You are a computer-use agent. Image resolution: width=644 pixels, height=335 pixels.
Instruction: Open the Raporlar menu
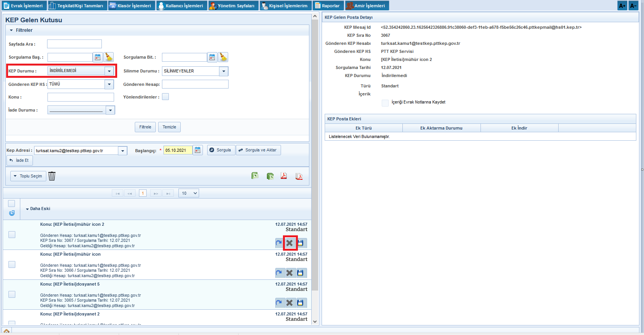[x=328, y=6]
